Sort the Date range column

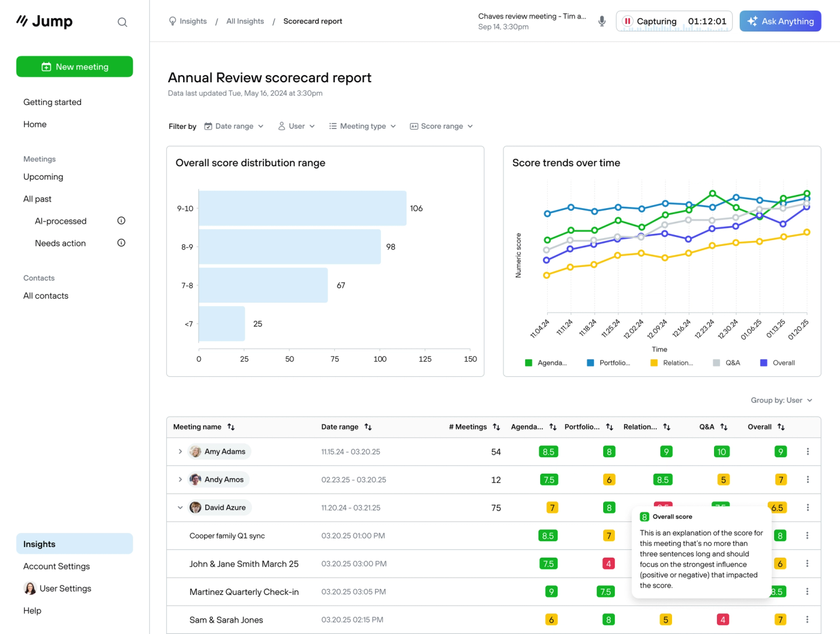coord(369,426)
